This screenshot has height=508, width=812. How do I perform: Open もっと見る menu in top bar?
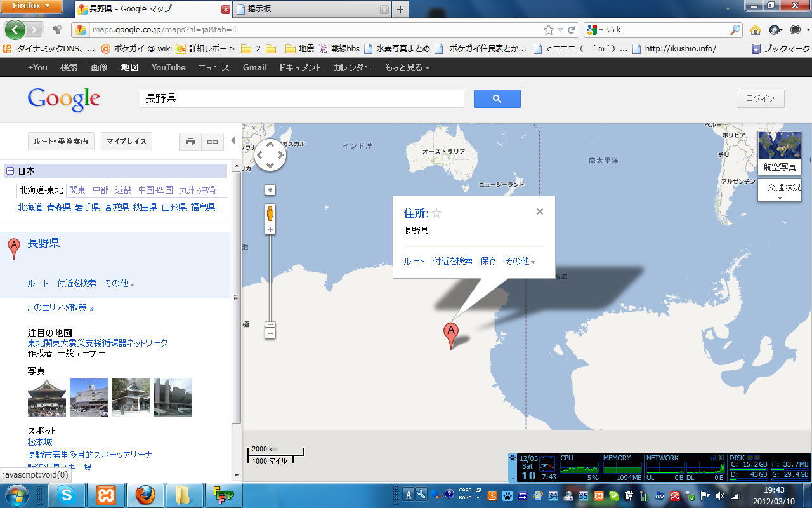tap(407, 67)
